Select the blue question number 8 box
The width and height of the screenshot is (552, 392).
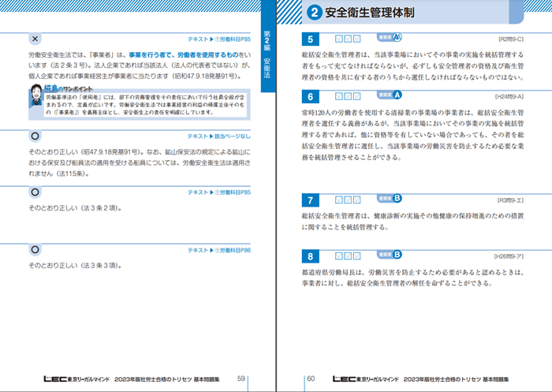310,256
